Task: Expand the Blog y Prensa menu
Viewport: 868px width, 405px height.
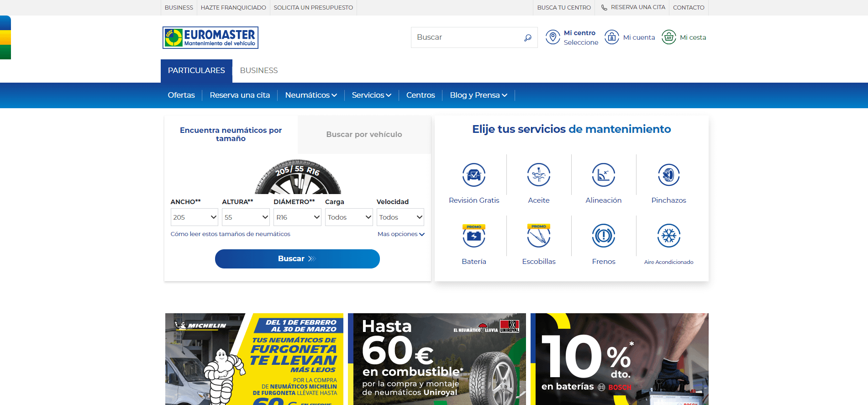Action: point(479,95)
